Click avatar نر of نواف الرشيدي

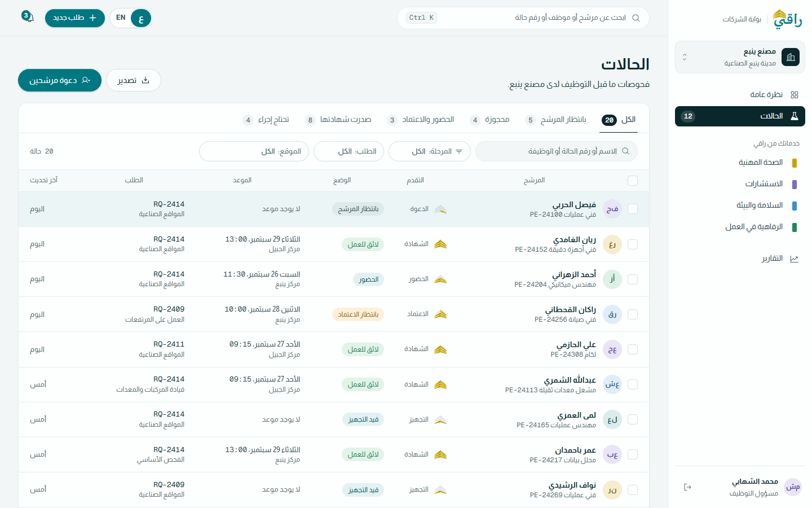click(x=612, y=490)
